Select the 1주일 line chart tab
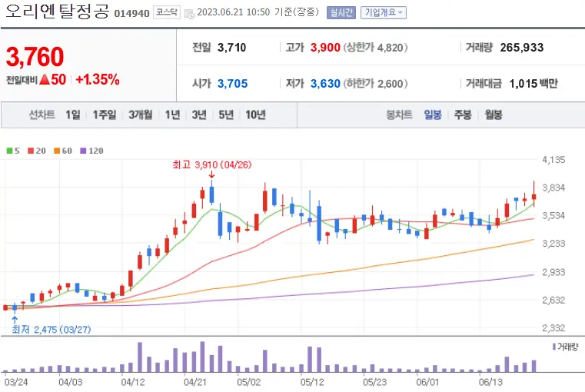Image resolution: width=585 pixels, height=392 pixels. click(x=104, y=115)
